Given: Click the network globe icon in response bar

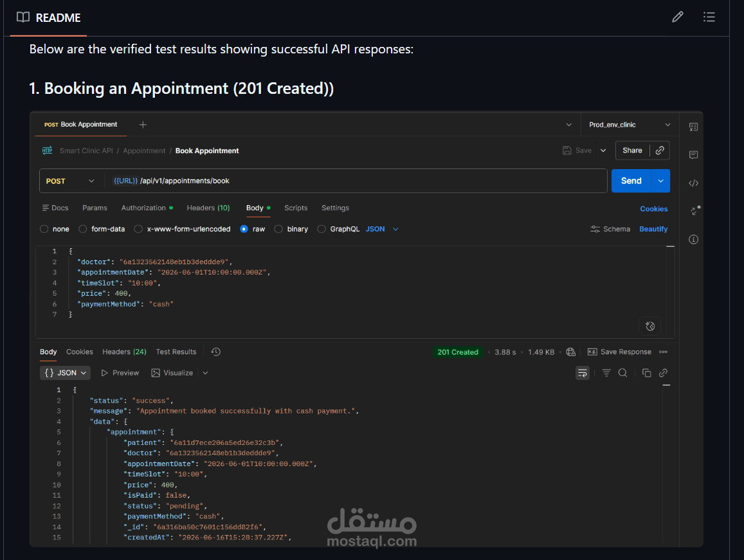Looking at the screenshot, I should pyautogui.click(x=571, y=352).
